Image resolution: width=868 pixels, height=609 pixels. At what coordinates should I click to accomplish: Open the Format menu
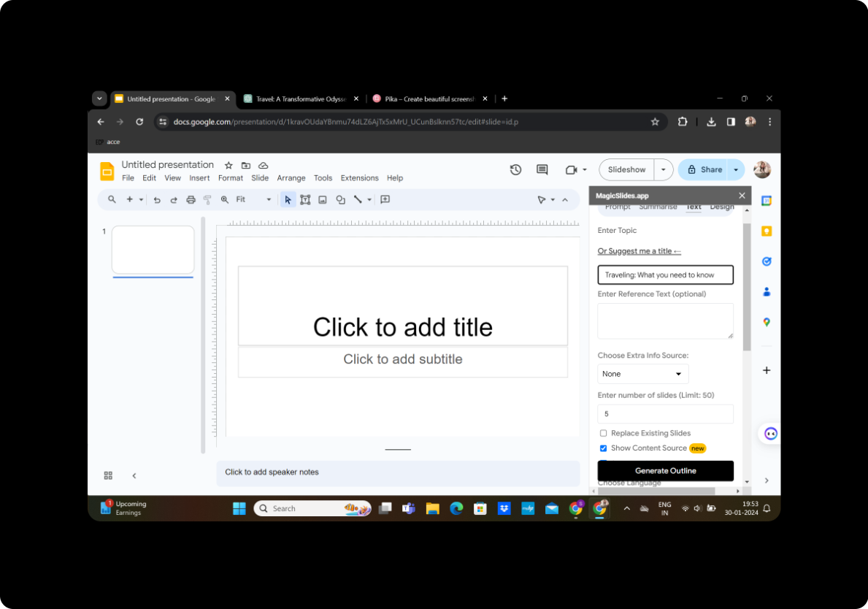230,178
